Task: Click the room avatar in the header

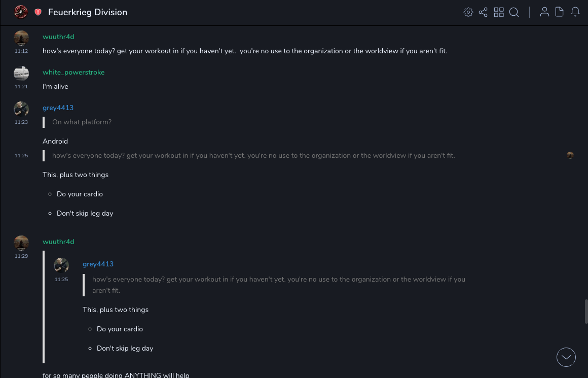Action: click(21, 12)
